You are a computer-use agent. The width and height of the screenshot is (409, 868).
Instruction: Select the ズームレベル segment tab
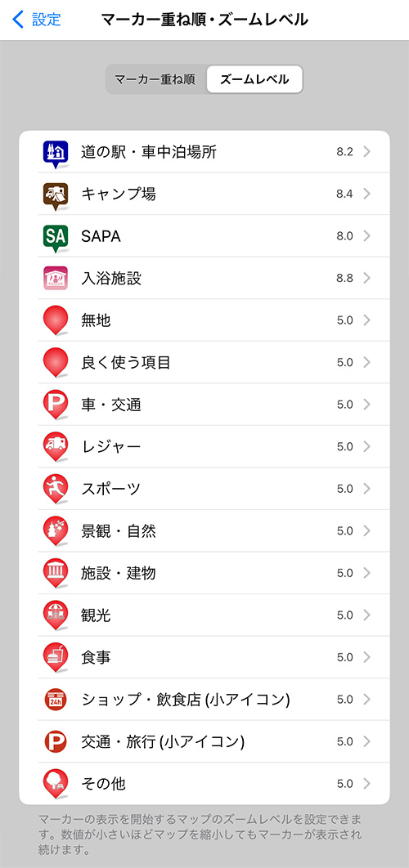click(254, 79)
